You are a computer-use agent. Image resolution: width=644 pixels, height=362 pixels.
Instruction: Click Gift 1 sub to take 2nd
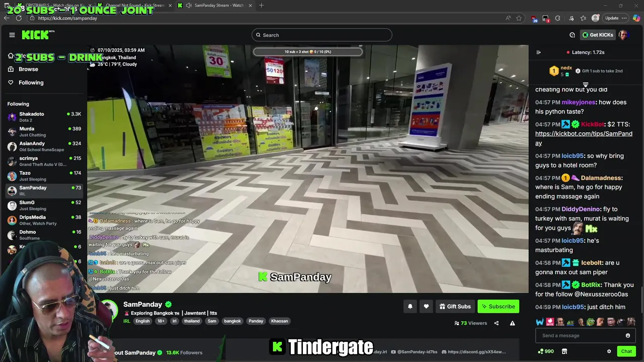click(x=599, y=71)
